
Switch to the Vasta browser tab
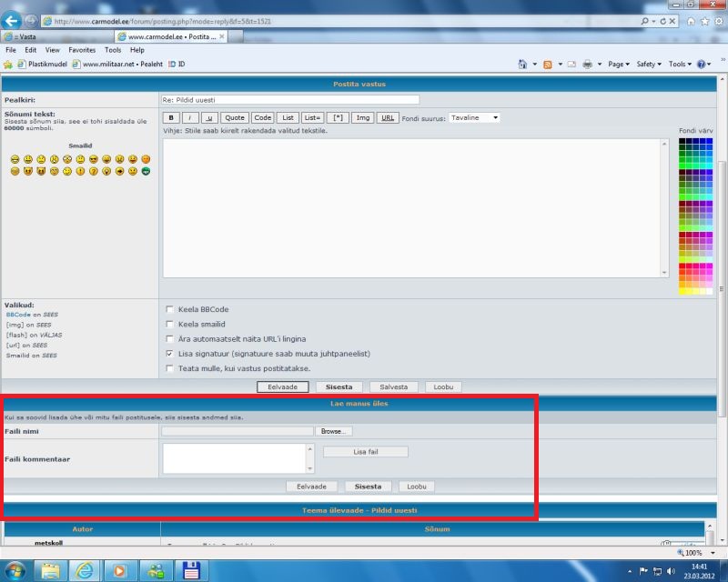55,36
